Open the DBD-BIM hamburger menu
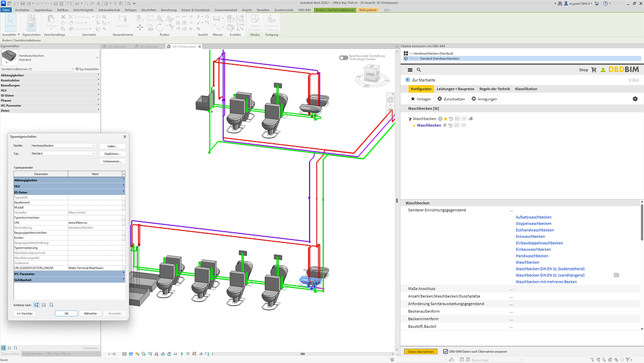This screenshot has height=363, width=644. 410,70
